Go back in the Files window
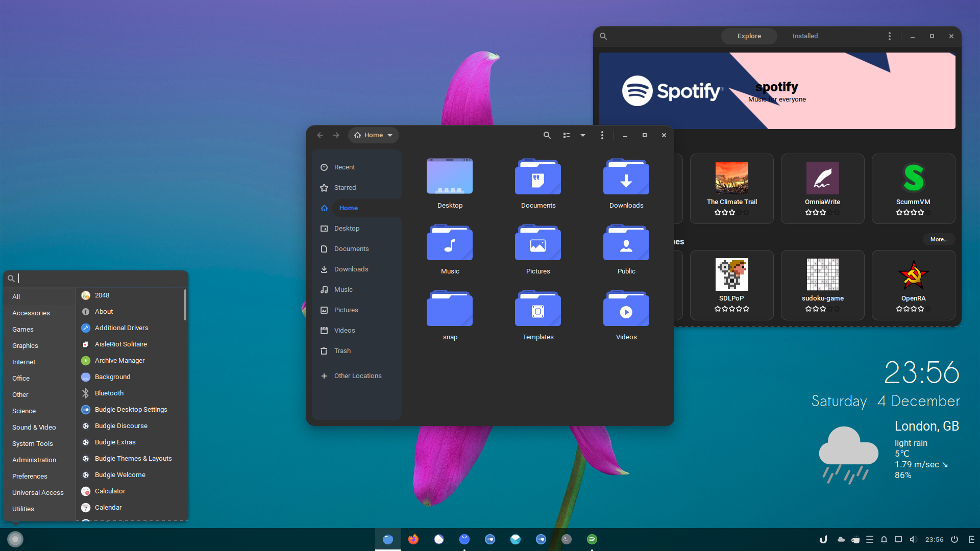 (x=320, y=135)
